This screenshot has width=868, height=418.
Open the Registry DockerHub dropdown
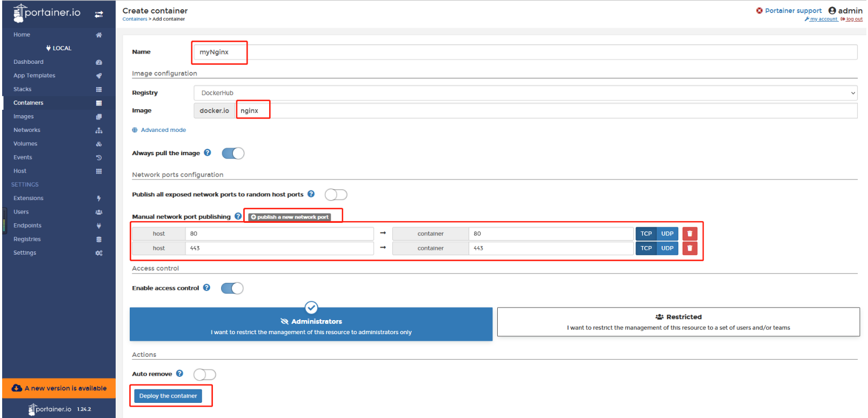[526, 93]
